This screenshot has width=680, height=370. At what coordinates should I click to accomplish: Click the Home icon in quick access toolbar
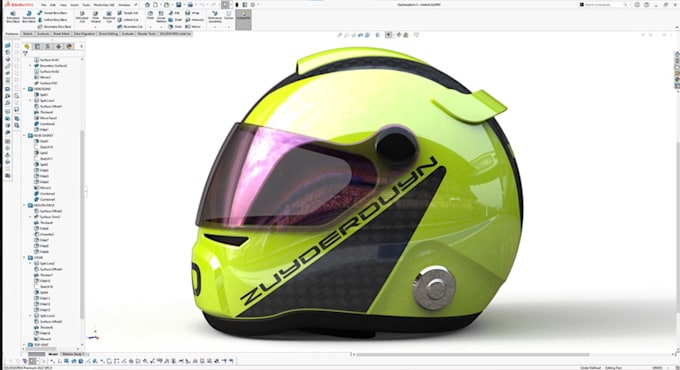147,4
